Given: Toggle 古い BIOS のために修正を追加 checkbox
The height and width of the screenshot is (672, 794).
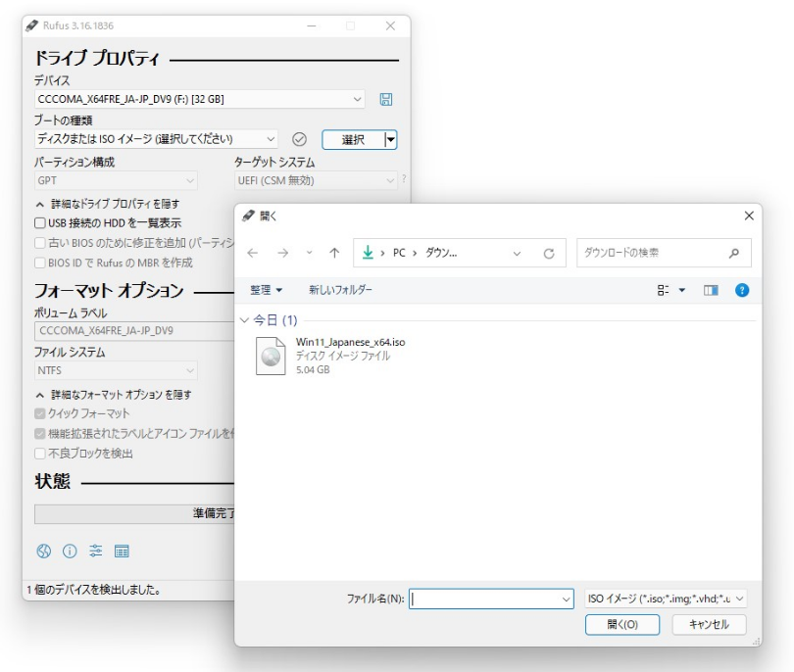Looking at the screenshot, I should [x=40, y=243].
